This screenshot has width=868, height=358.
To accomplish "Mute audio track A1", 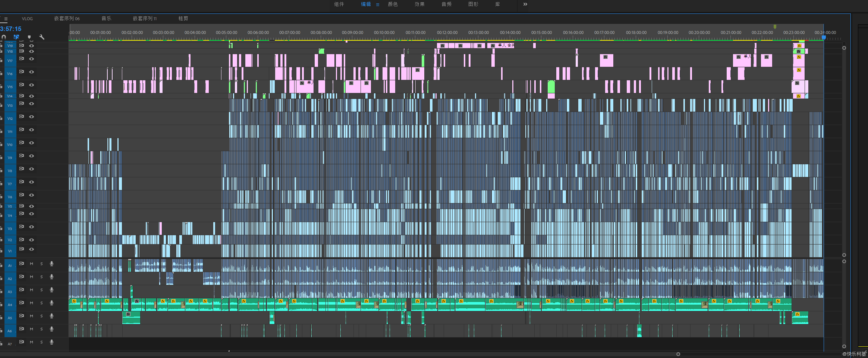I will point(32,264).
